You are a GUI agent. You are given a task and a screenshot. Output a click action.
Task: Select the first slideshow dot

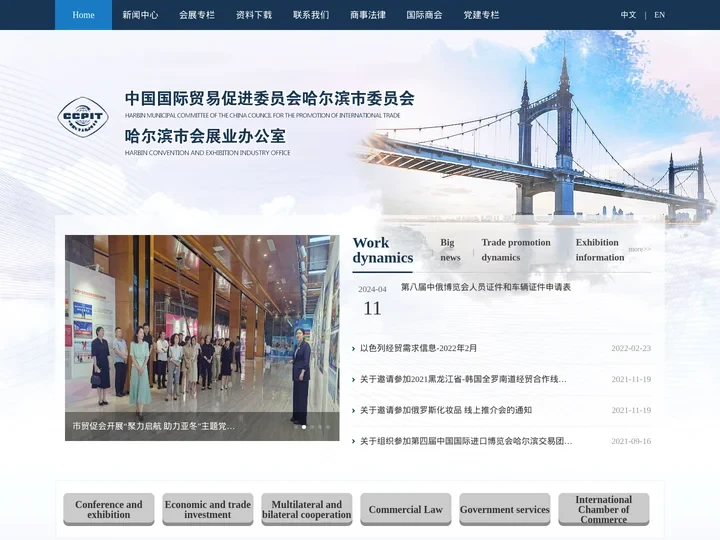point(296,427)
